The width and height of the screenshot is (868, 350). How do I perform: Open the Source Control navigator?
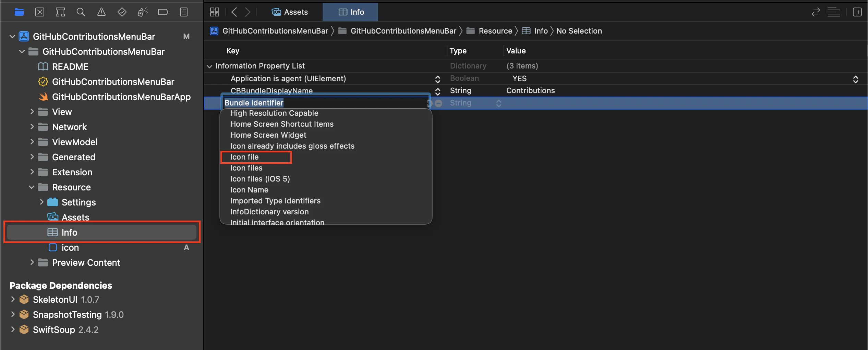pyautogui.click(x=40, y=12)
